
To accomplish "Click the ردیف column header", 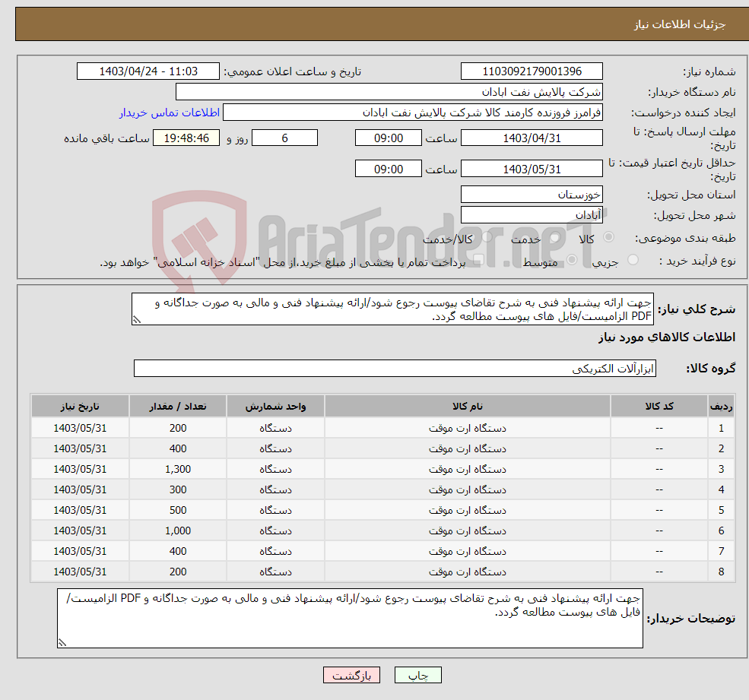I will (x=721, y=406).
